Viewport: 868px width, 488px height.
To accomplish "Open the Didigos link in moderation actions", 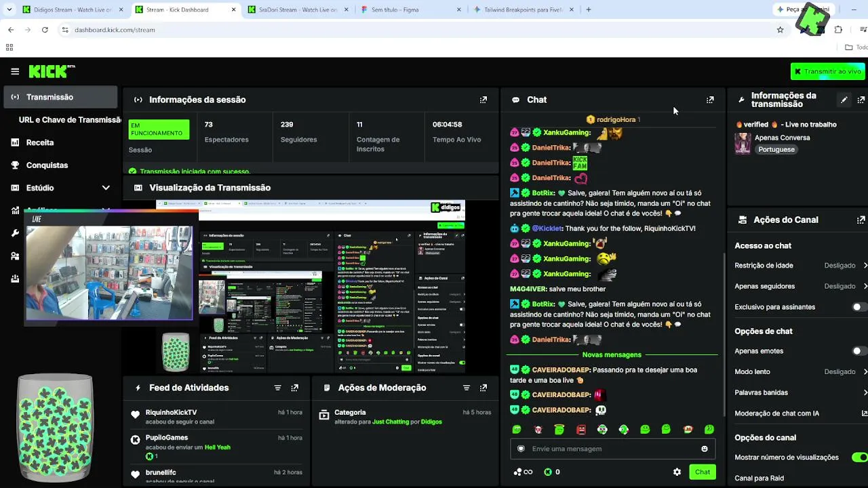I will [x=431, y=422].
